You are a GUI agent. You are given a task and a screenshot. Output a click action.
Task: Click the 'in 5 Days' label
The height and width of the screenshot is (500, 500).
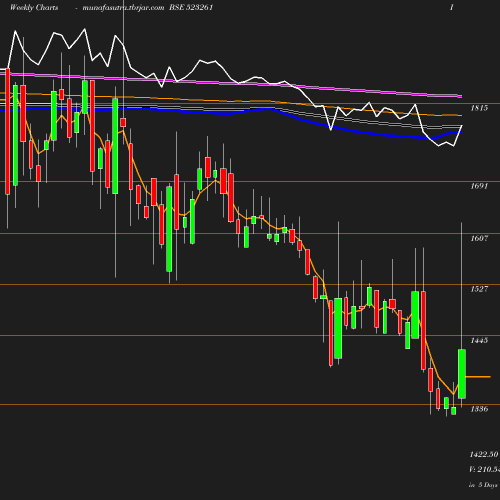(x=483, y=485)
